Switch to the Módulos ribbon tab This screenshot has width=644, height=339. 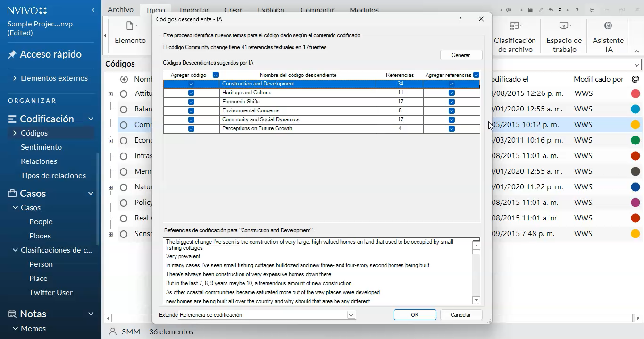tap(364, 10)
